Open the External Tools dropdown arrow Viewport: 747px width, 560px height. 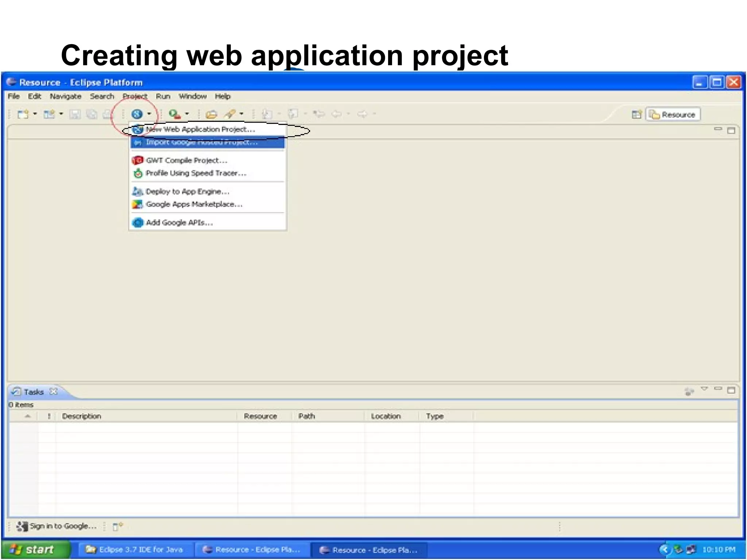tap(187, 114)
